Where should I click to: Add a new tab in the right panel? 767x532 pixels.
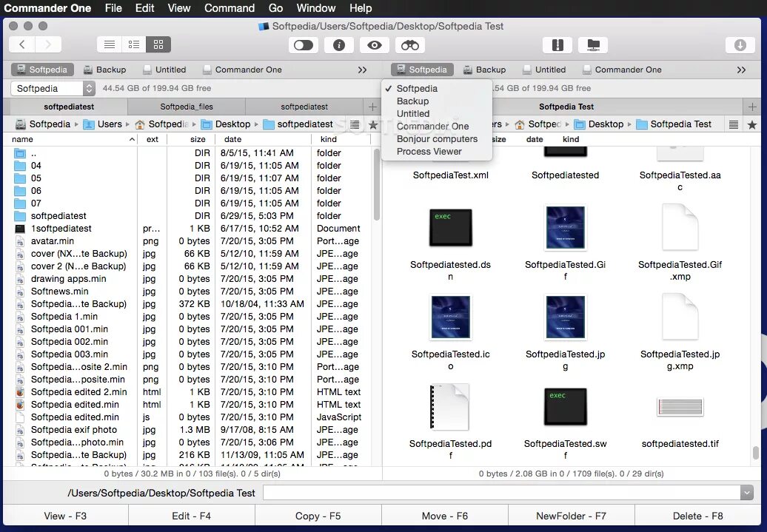[752, 107]
